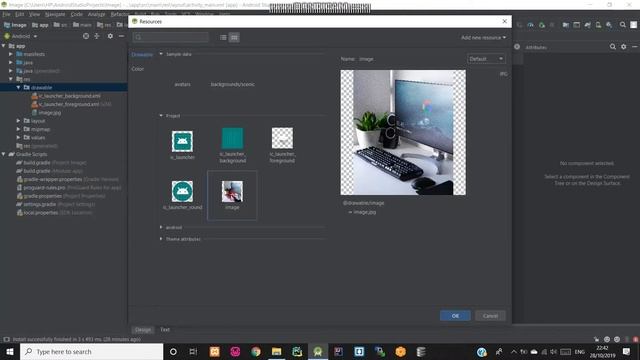Open the Navigate menu
Viewport: 640px width, 360px height.
click(x=55, y=14)
